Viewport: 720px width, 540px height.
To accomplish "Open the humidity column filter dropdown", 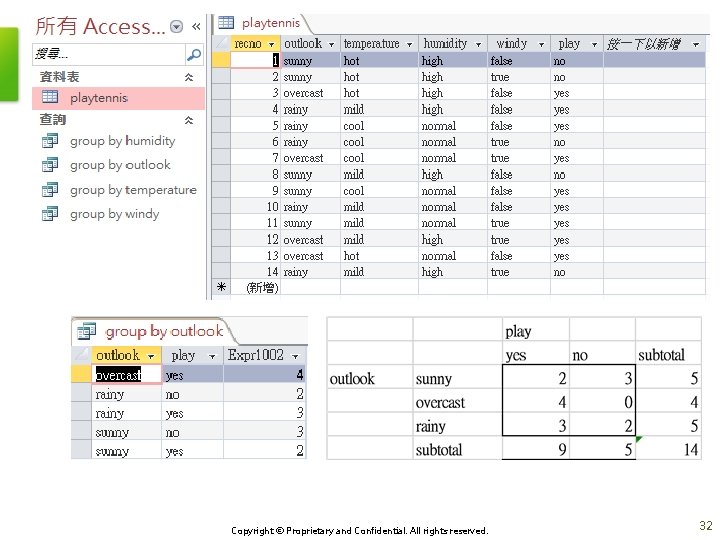I will [x=478, y=45].
